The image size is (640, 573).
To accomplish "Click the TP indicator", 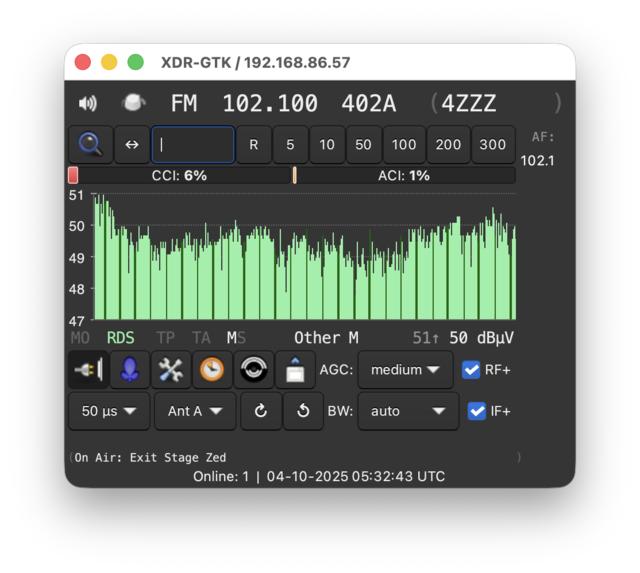I will coord(166,338).
